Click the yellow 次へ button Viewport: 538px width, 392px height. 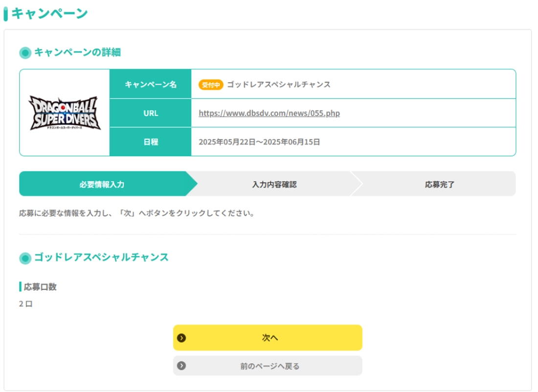coord(268,338)
